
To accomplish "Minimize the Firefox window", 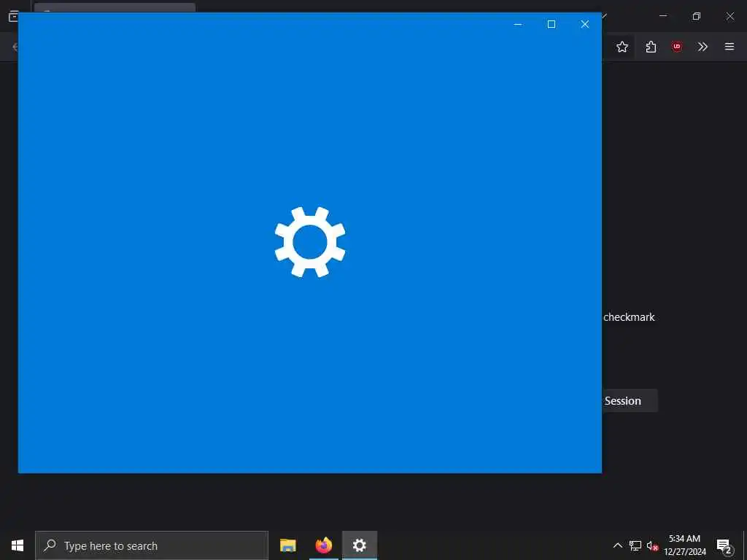I will click(x=663, y=16).
